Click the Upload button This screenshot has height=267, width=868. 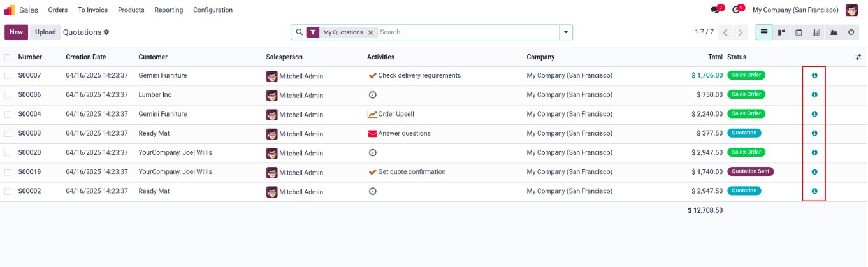45,32
